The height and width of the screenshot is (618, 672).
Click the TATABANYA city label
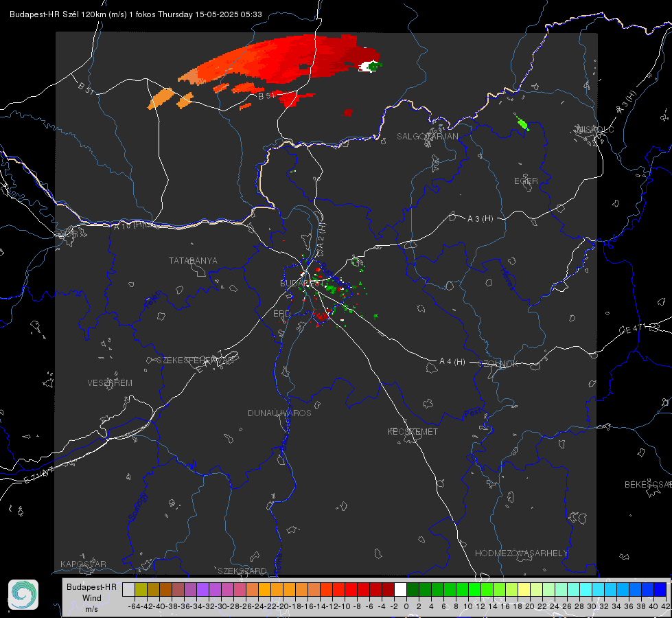[x=193, y=261]
